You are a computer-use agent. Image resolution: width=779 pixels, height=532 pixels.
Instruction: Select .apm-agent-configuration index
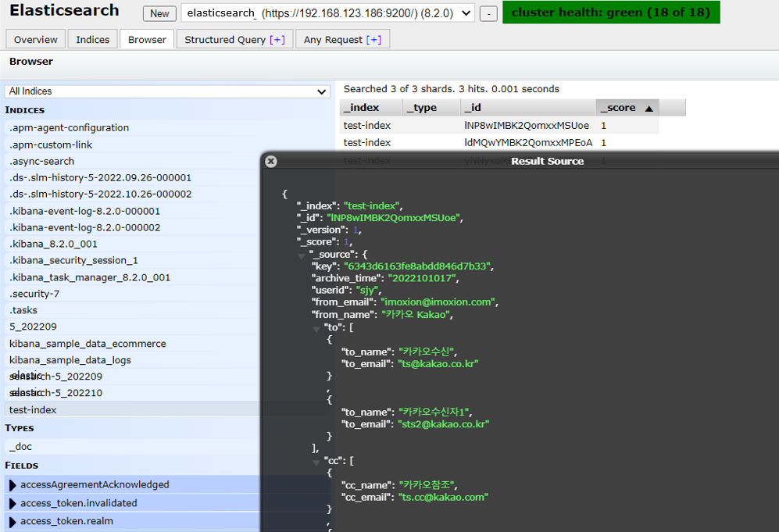(x=167, y=127)
